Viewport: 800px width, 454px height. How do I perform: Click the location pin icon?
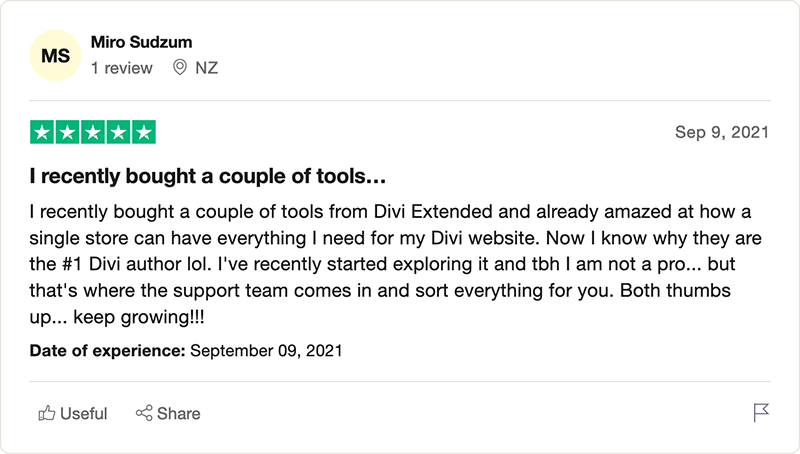tap(180, 67)
